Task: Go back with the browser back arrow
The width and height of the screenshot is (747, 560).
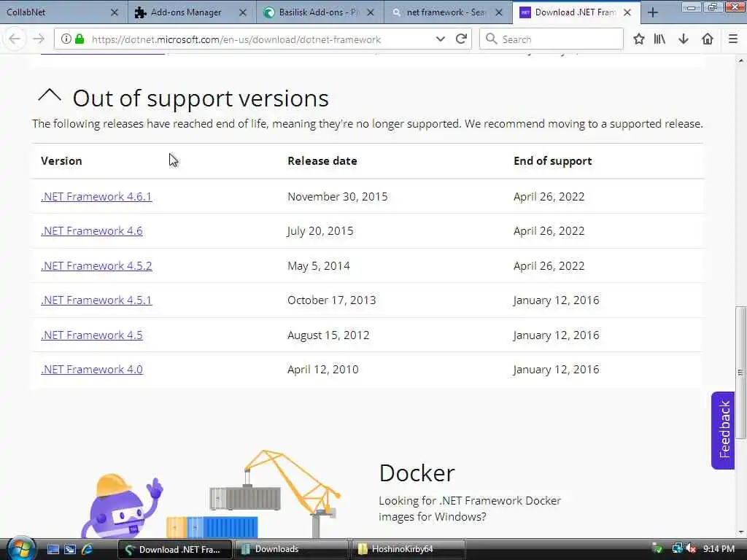Action: (15, 39)
